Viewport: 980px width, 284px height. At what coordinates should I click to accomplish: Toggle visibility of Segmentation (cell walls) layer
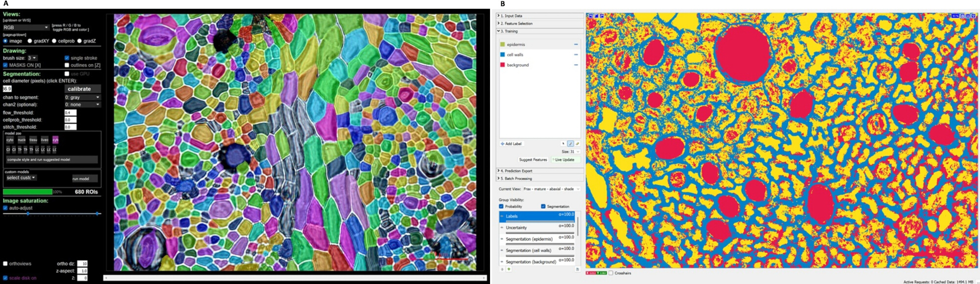(502, 250)
